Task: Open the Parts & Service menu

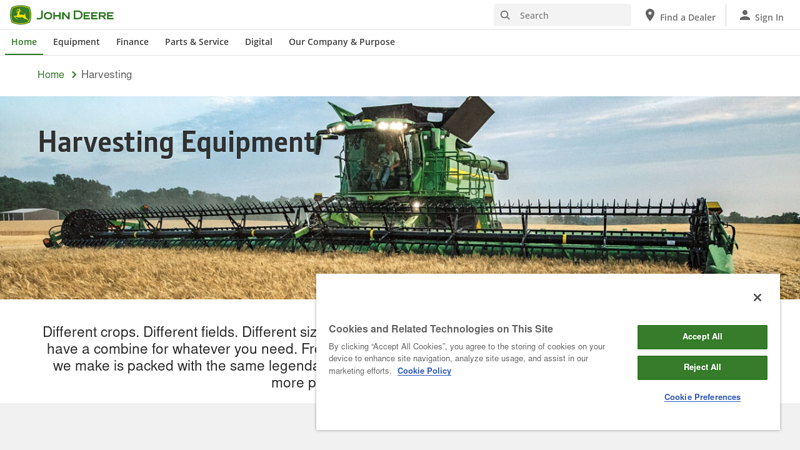Action: tap(196, 42)
